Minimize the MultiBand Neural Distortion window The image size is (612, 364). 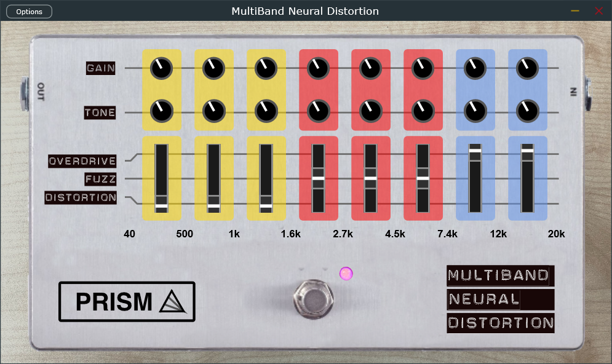(x=575, y=11)
